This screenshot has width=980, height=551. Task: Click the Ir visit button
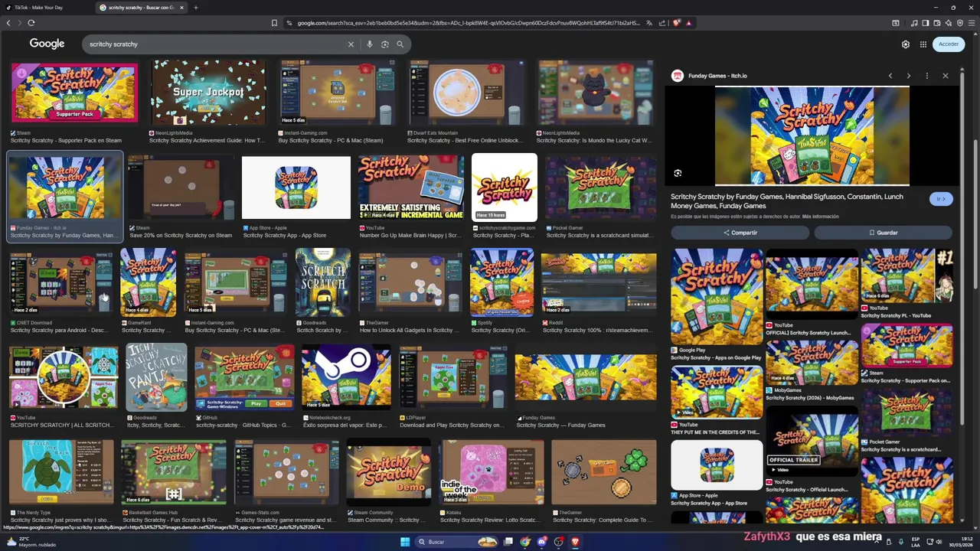click(941, 199)
